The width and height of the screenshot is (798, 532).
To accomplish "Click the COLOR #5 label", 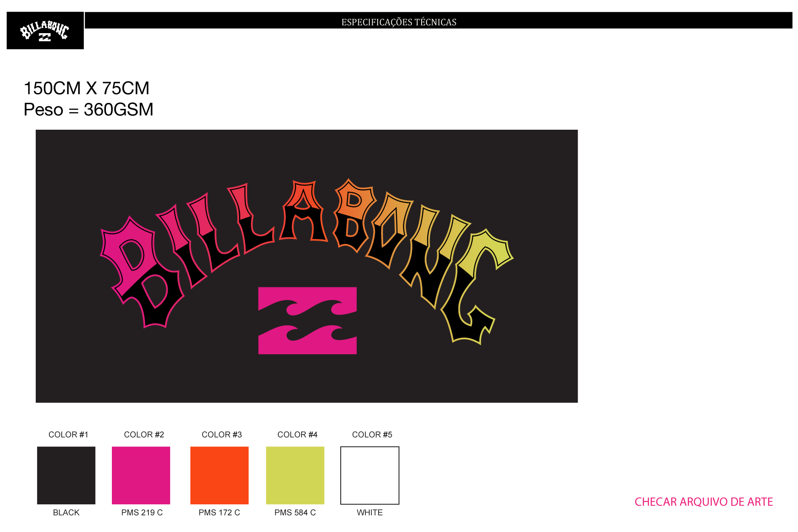I will (x=372, y=435).
